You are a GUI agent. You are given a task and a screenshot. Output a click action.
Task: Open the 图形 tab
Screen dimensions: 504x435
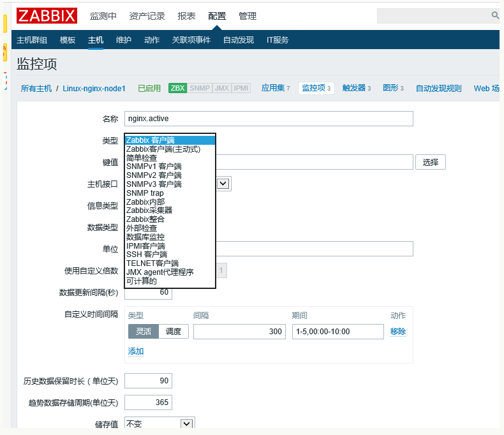click(x=393, y=88)
